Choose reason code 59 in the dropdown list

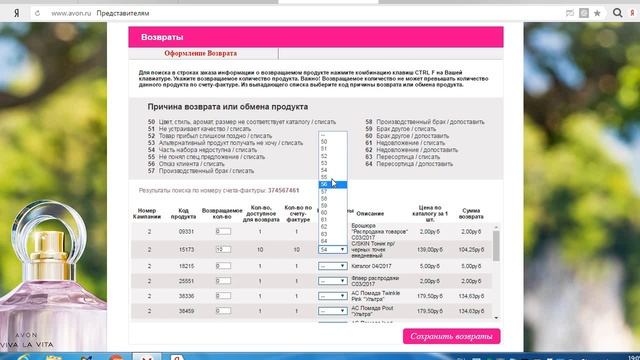[333, 206]
